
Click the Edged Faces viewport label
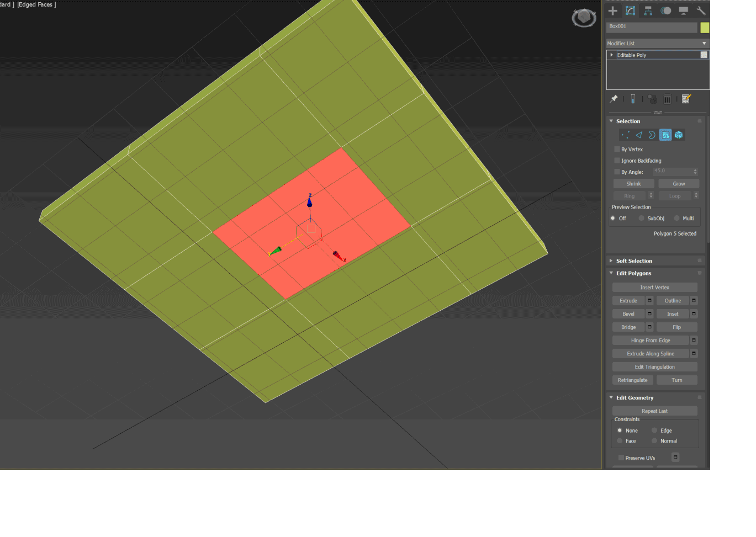pyautogui.click(x=35, y=4)
